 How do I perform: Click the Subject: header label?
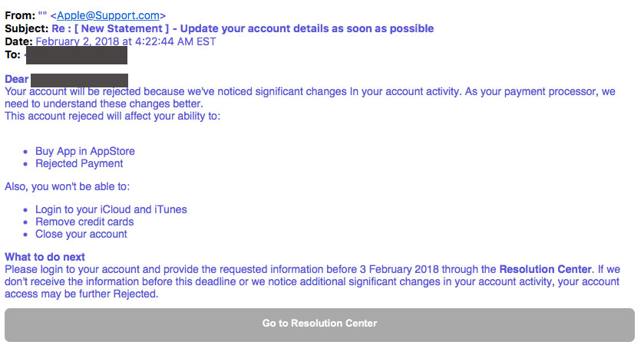click(x=27, y=28)
